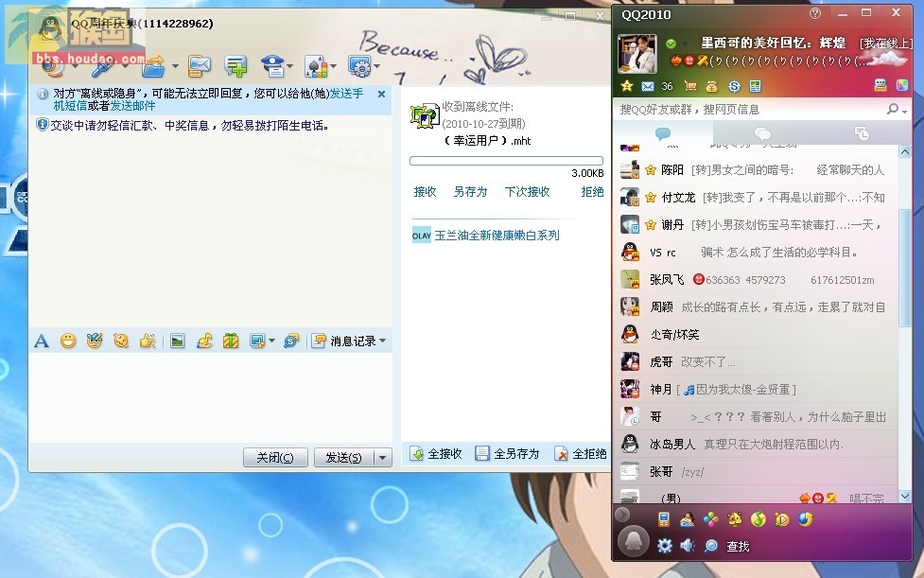Switch to the groups tab (double bubble)
This screenshot has height=578, width=924.
(x=762, y=133)
